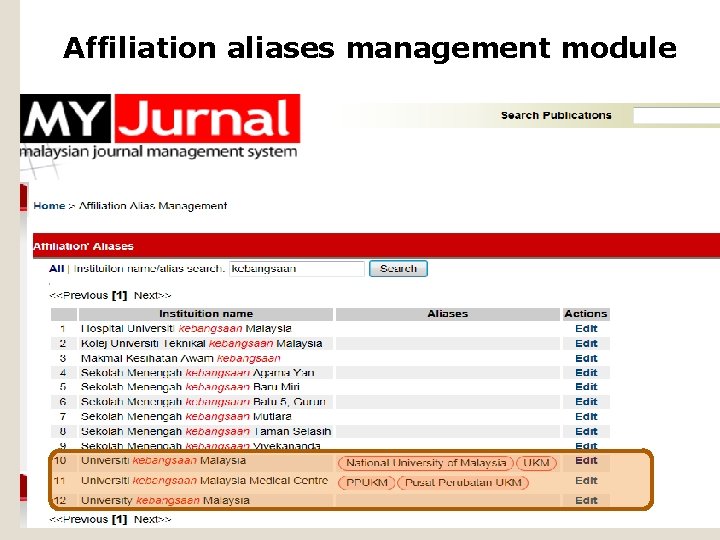Select Sekolah Menengah Kebangsaan Baru Miri name
The height and width of the screenshot is (540, 720).
point(190,387)
